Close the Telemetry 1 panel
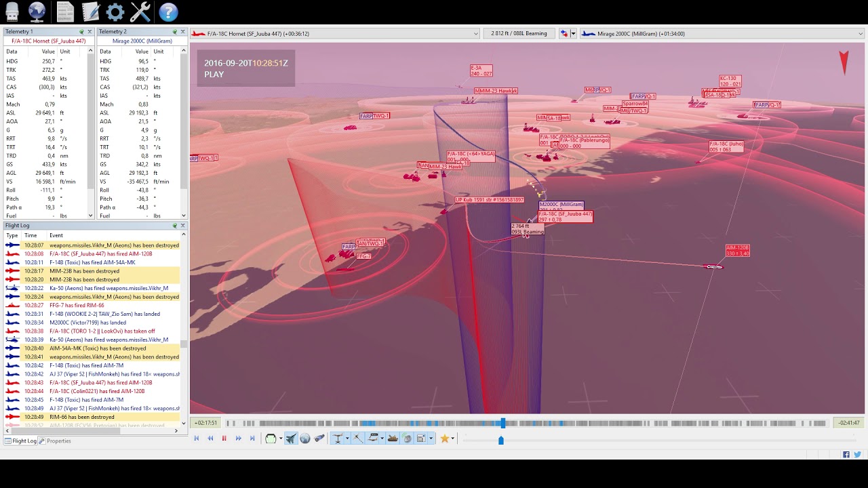Viewport: 868px width, 488px height. 90,32
